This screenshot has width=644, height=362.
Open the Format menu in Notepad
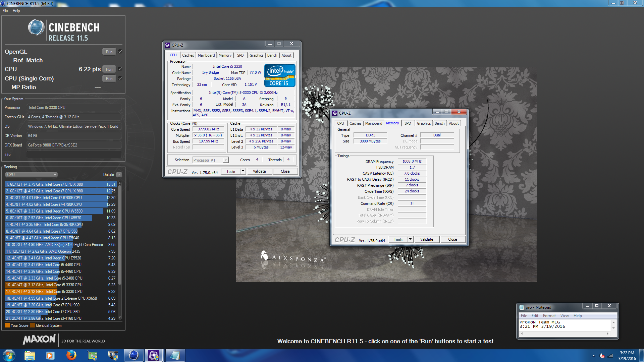(549, 316)
